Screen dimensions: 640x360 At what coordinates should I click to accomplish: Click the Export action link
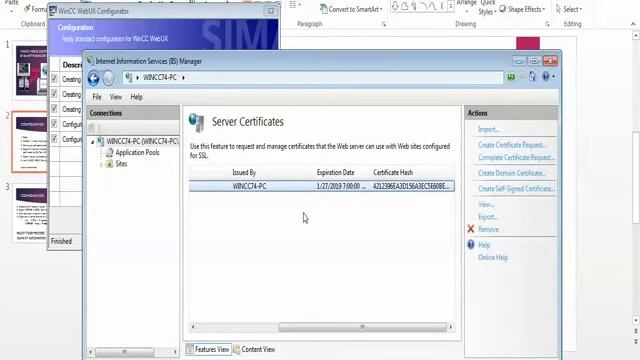pyautogui.click(x=487, y=217)
